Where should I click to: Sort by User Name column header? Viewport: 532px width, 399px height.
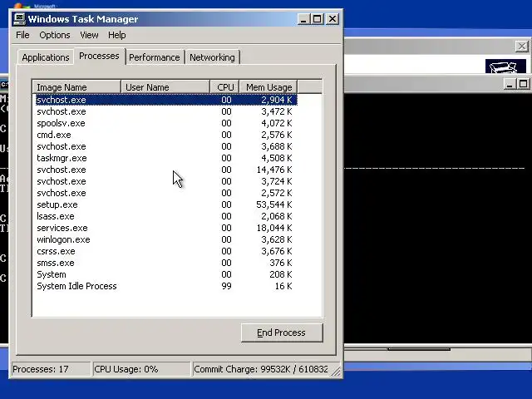165,87
